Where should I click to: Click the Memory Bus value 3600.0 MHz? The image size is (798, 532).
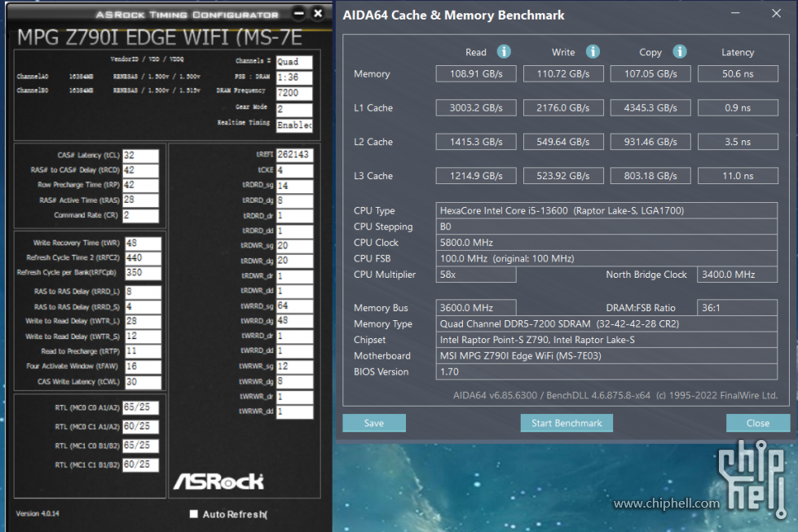coord(476,308)
